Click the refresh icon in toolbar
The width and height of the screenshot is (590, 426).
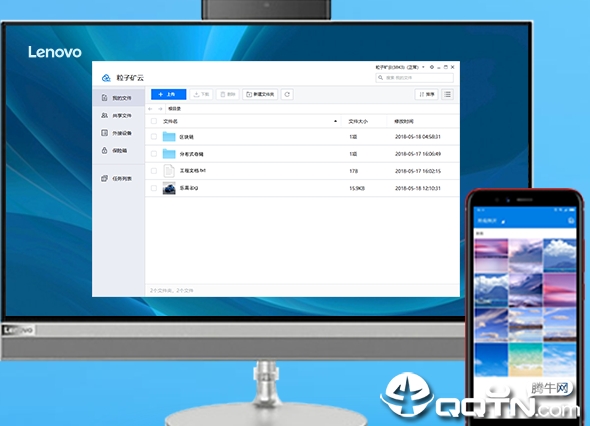(287, 94)
